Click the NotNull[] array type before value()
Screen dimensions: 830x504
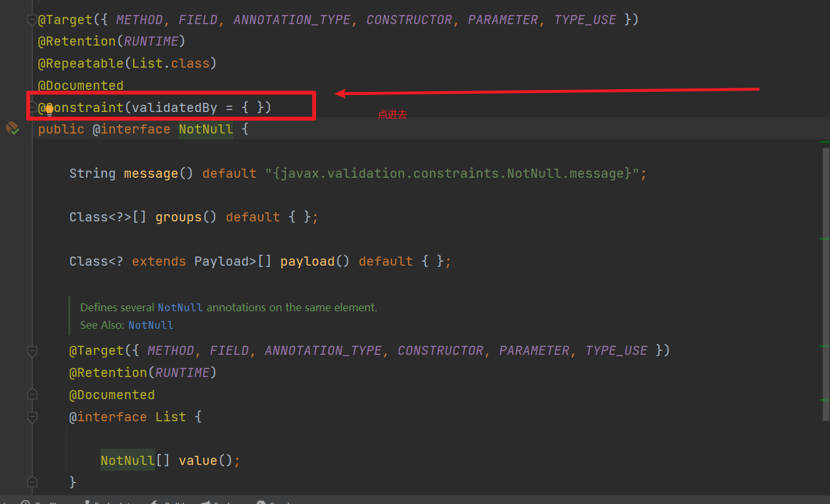(136, 460)
